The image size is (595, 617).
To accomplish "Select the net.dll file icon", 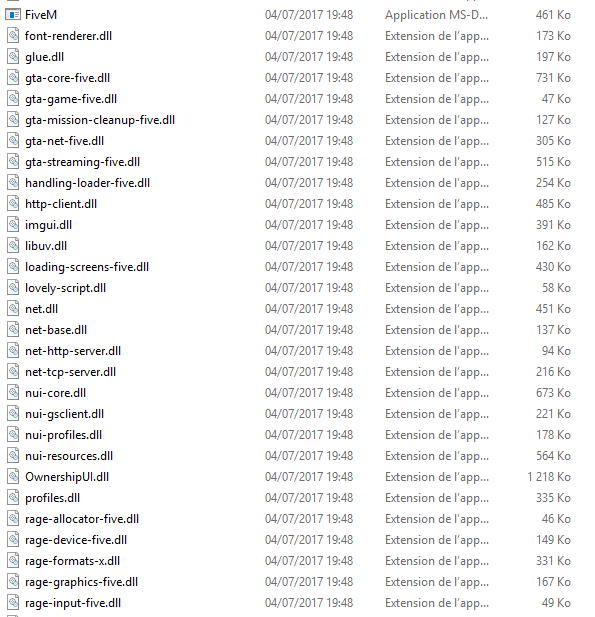I will coord(13,309).
